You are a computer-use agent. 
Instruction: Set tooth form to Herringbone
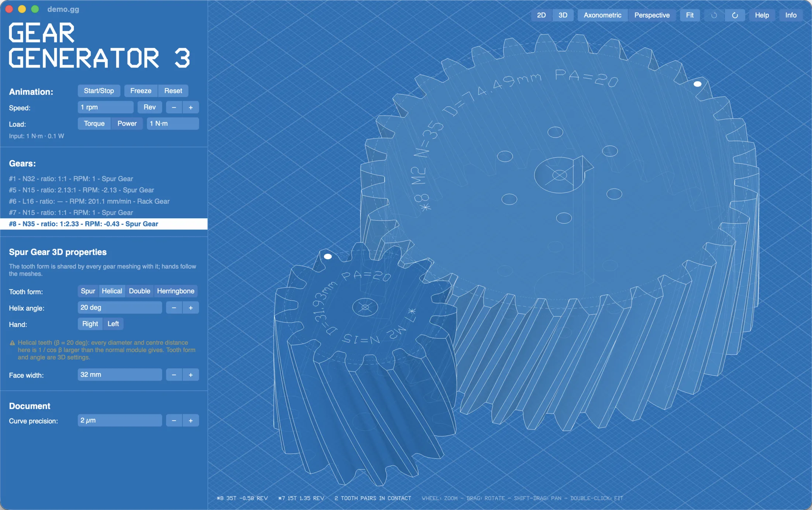pyautogui.click(x=176, y=291)
